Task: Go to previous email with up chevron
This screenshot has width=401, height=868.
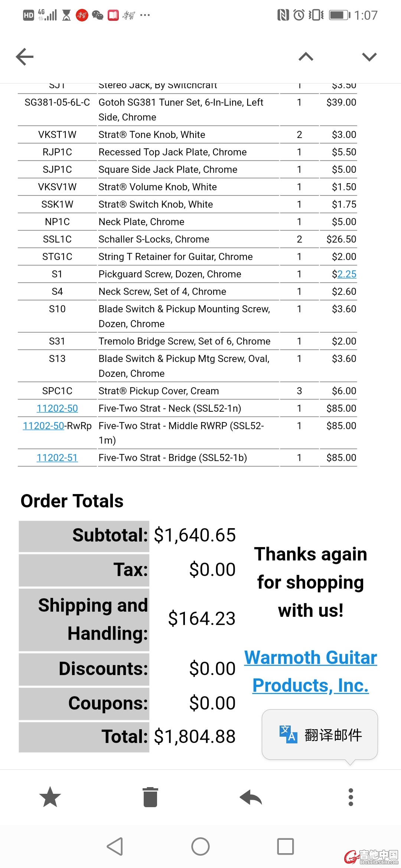Action: click(306, 57)
